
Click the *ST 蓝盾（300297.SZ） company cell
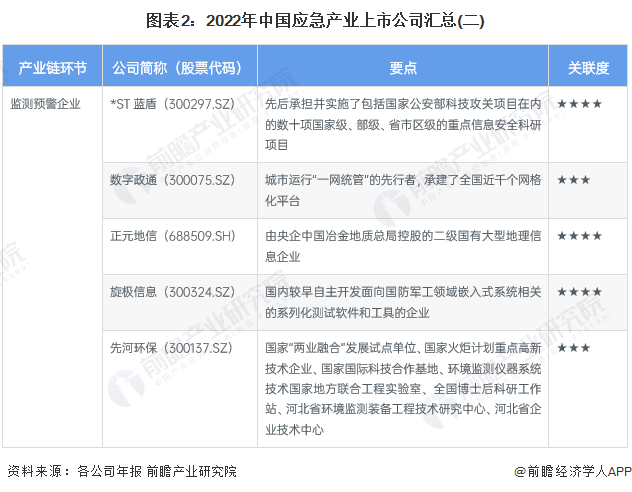(172, 103)
